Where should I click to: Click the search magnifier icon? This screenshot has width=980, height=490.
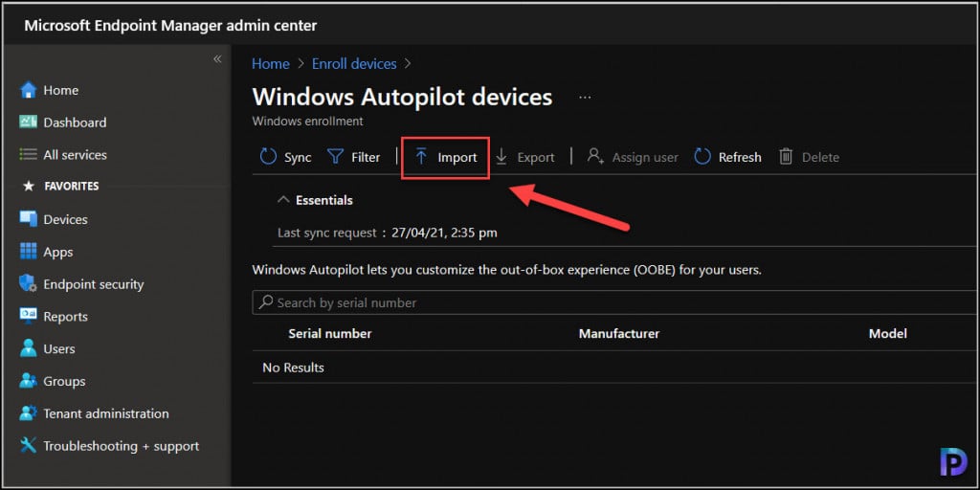tap(266, 302)
